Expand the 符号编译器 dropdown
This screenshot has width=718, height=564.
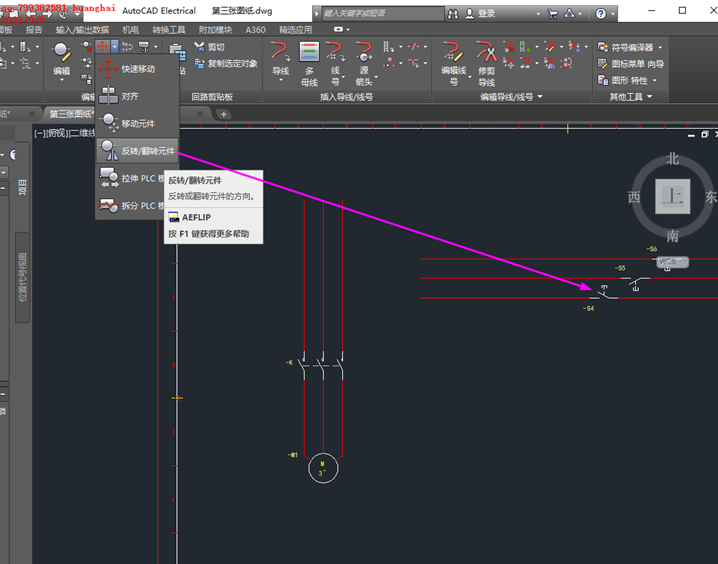pos(660,47)
